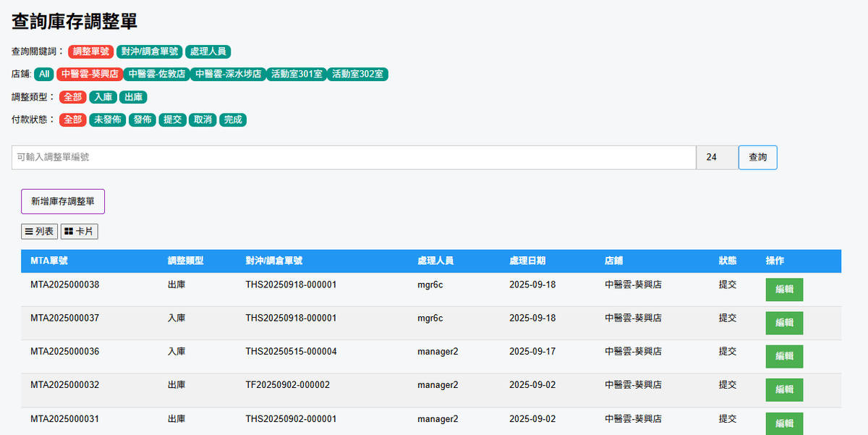Show only 完成 status records

(233, 120)
